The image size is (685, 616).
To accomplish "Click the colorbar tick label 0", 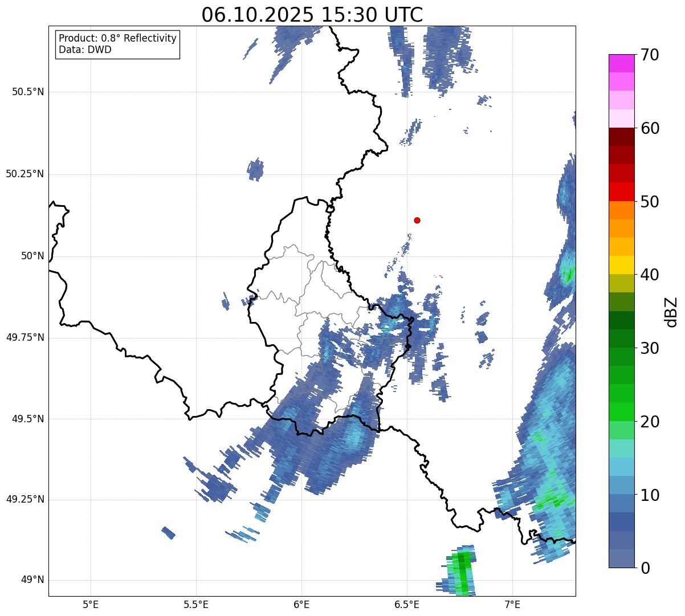I will click(644, 568).
